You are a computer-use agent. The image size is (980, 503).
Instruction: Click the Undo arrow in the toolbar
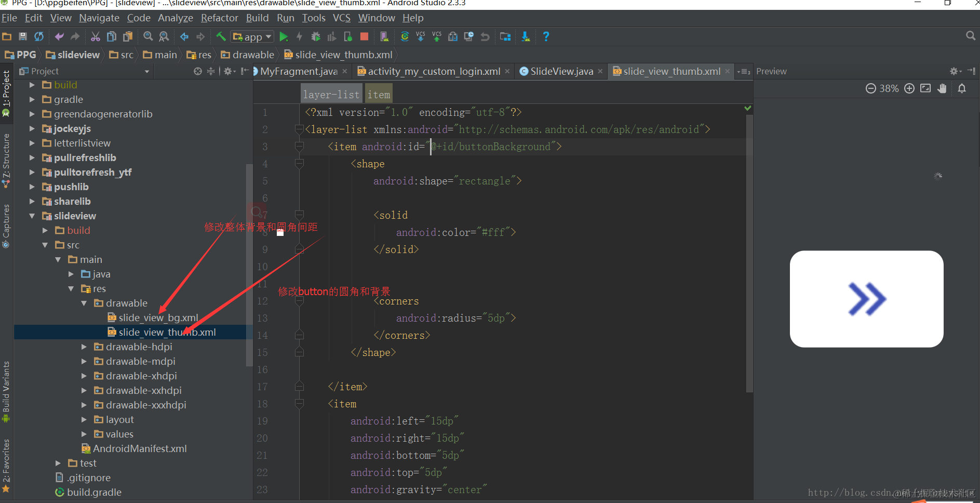pyautogui.click(x=59, y=36)
